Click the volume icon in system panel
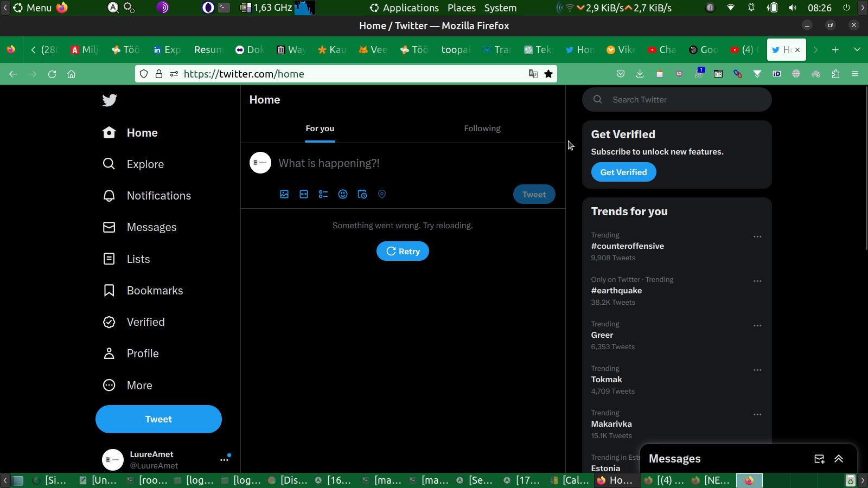The width and height of the screenshot is (868, 488). tap(793, 8)
